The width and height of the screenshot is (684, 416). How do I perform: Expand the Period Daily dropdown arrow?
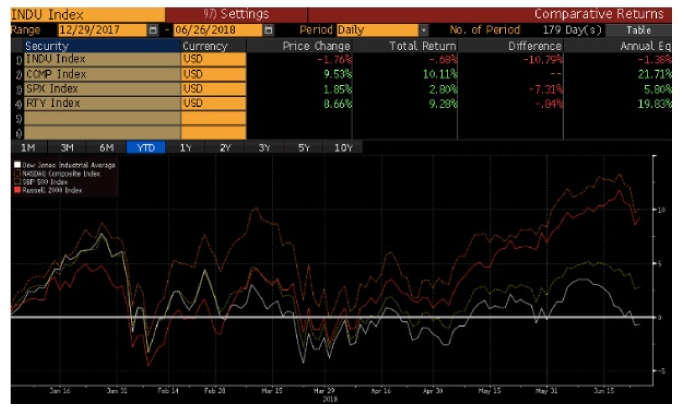click(424, 30)
